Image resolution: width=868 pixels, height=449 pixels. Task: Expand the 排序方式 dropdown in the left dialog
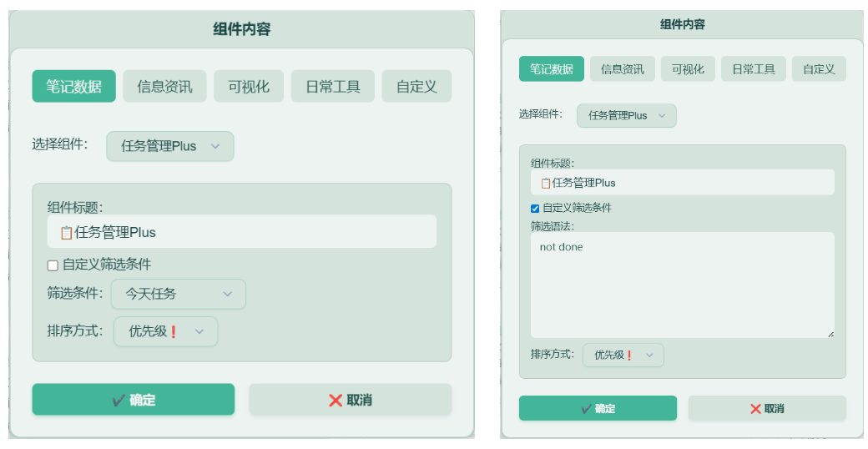pos(165,331)
